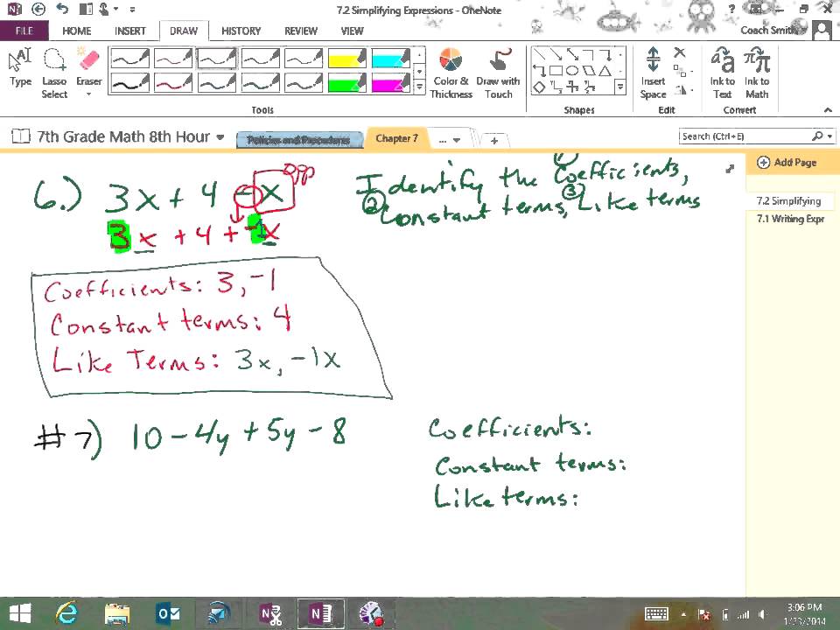This screenshot has height=630, width=840.
Task: Collapse the ribbon with the chevron
Action: click(828, 110)
